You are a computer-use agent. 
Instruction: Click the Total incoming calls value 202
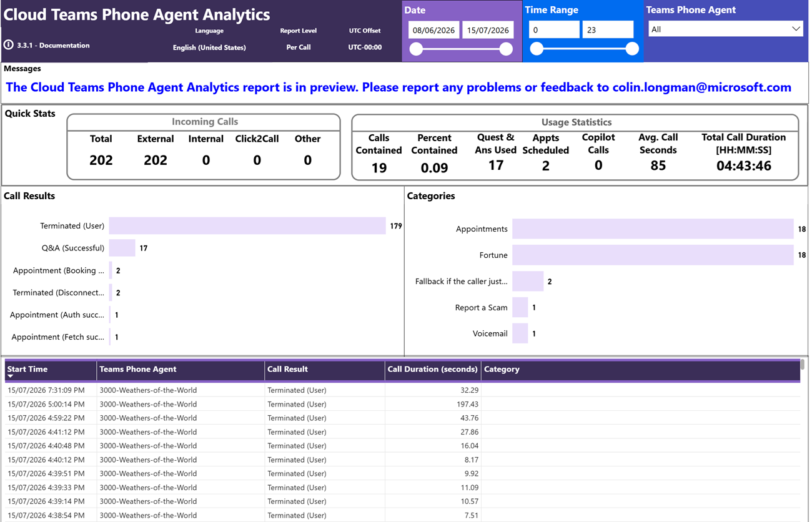click(x=101, y=160)
